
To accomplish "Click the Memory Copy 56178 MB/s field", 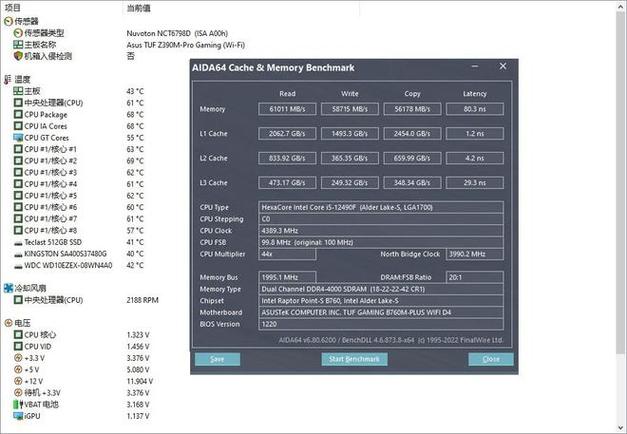I will click(412, 109).
